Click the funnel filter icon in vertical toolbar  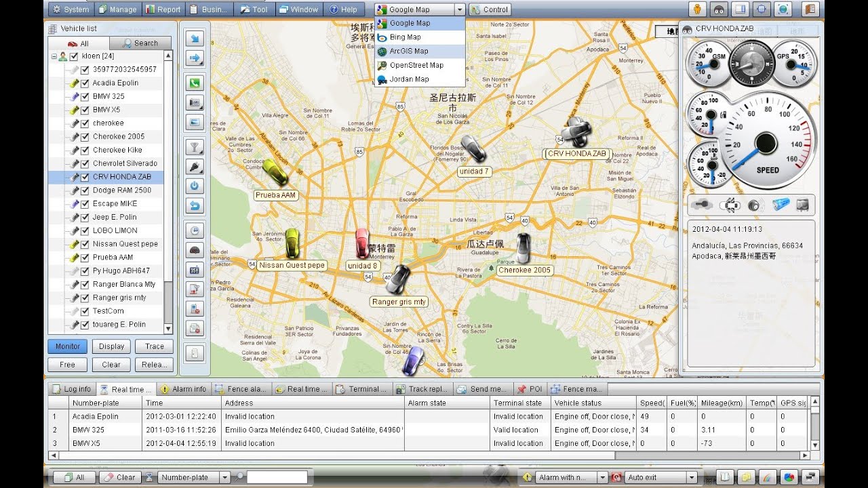[195, 146]
